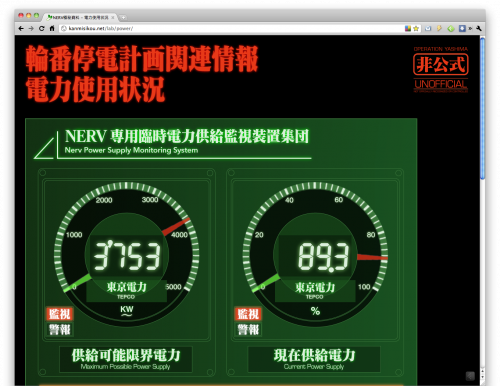This screenshot has width=500, height=386.
Task: Click the Current Power Supply caption
Action: pos(314,367)
